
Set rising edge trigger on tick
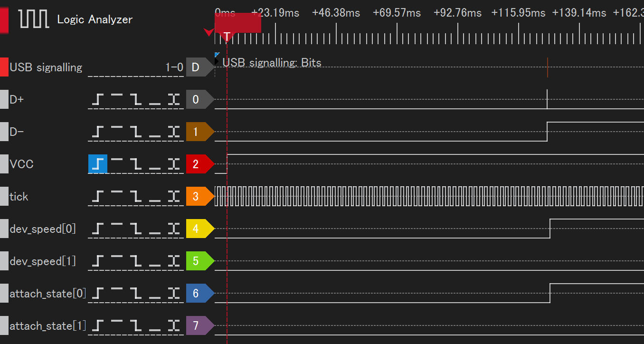98,196
